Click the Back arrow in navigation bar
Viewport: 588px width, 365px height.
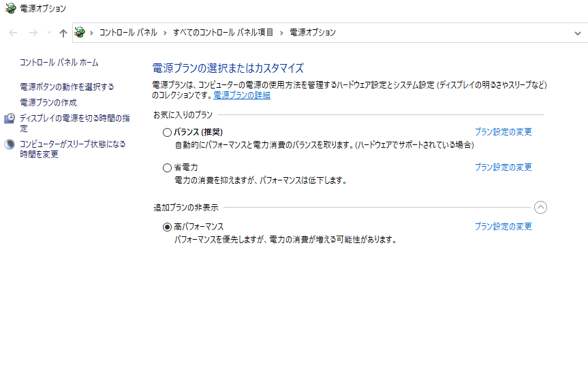tap(14, 33)
